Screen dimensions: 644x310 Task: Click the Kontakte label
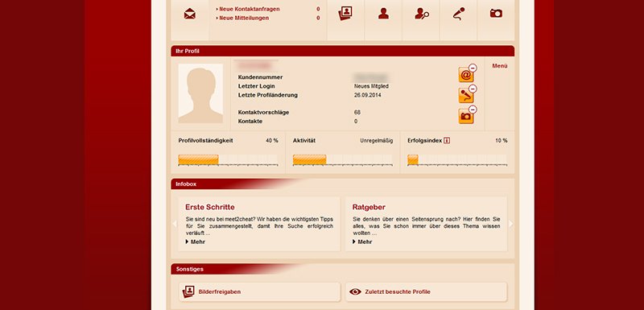click(250, 122)
